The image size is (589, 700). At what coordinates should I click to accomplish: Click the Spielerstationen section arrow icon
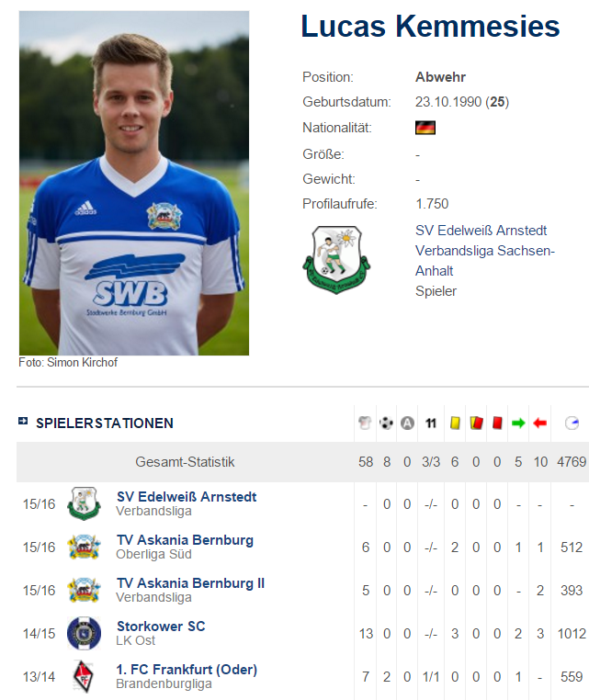tap(23, 421)
